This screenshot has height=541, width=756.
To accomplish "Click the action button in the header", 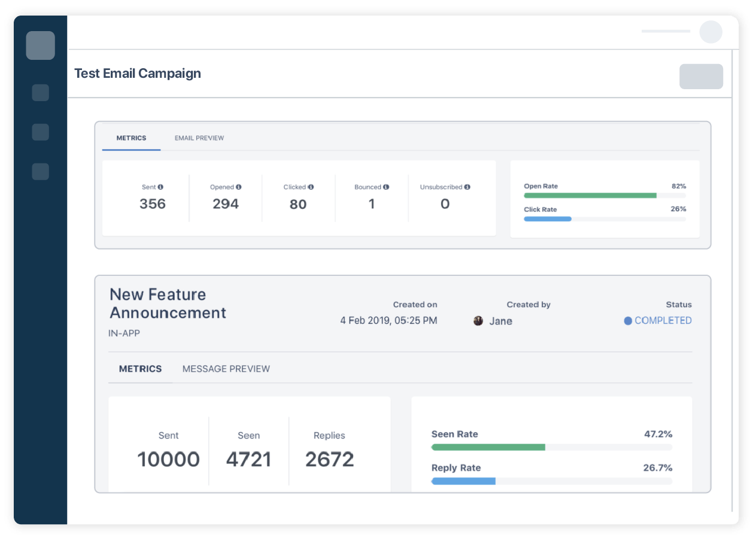I will 701,77.
